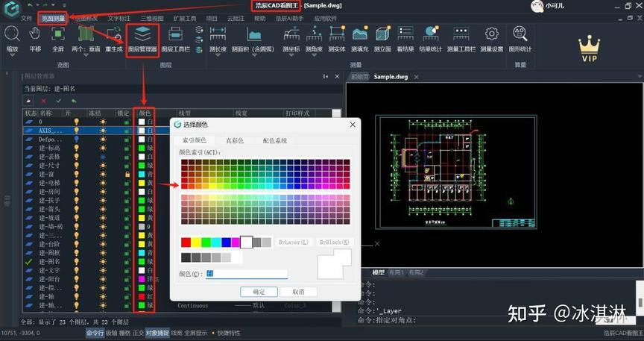Open the 浩辰AI助手 ribbon tab

tap(289, 19)
